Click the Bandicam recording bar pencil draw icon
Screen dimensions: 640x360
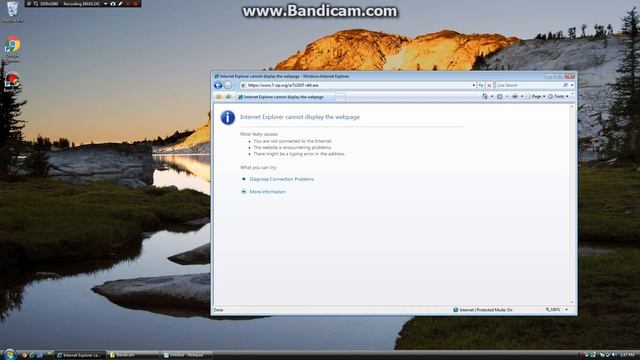(120, 4)
